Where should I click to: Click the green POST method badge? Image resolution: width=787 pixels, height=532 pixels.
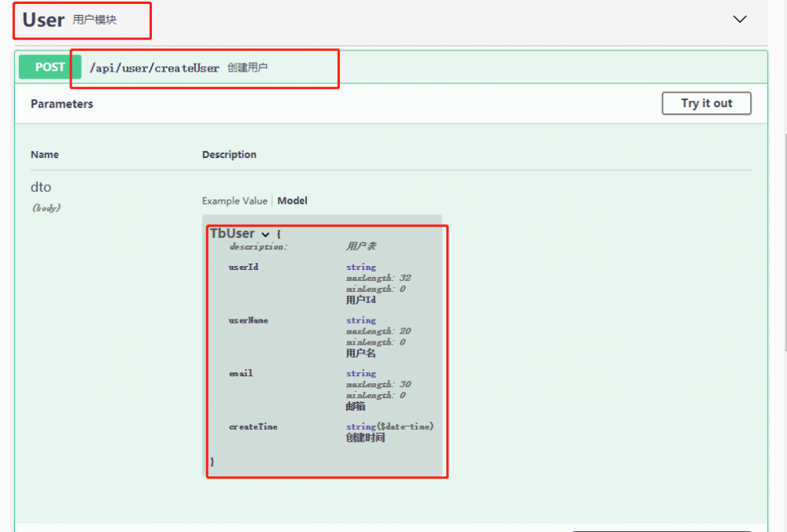point(48,67)
